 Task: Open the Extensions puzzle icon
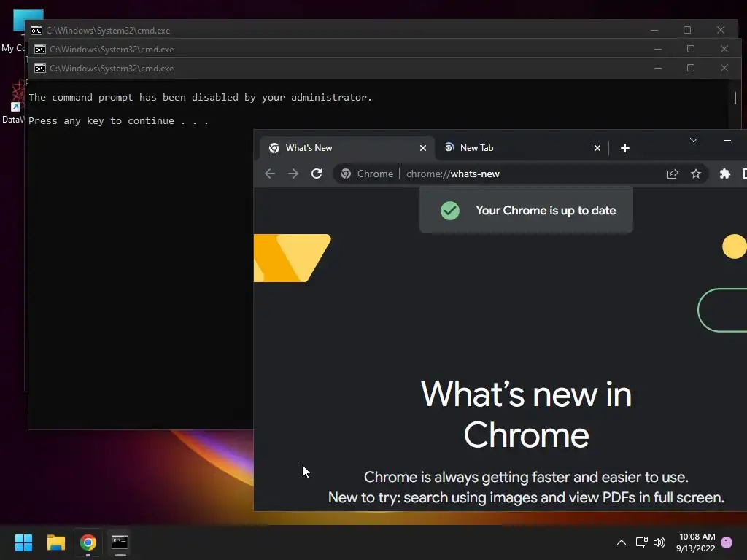724,174
